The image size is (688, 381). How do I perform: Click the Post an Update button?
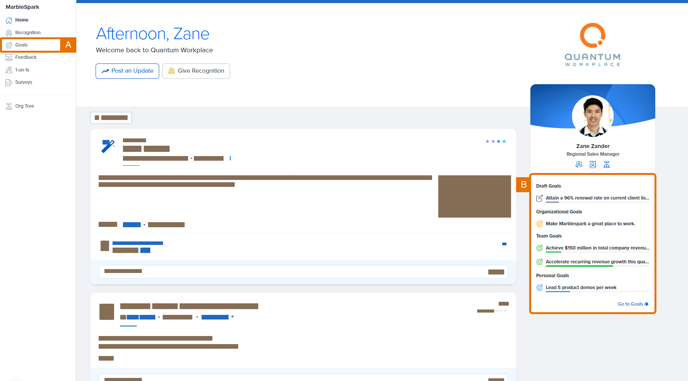pyautogui.click(x=127, y=71)
